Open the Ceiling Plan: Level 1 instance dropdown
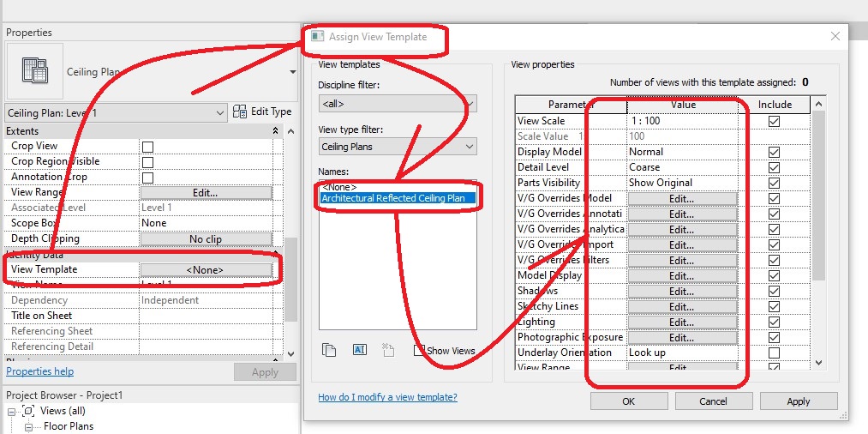This screenshot has width=868, height=434. pos(116,113)
